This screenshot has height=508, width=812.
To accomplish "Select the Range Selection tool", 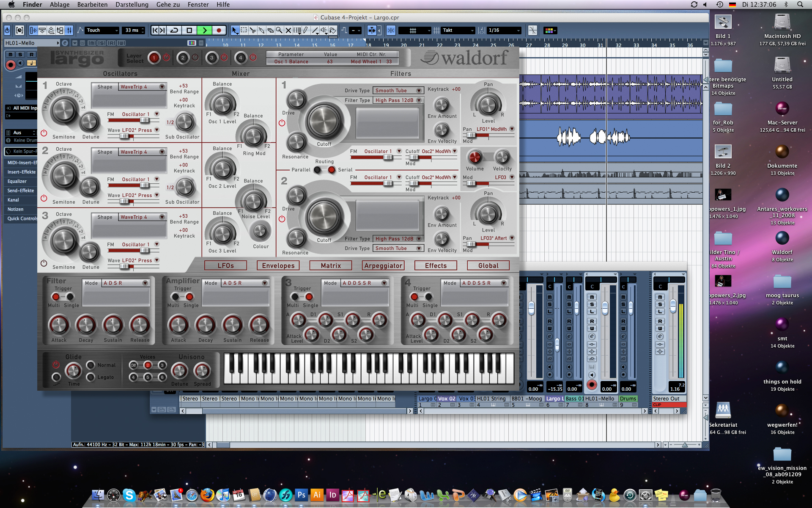I will pyautogui.click(x=244, y=30).
